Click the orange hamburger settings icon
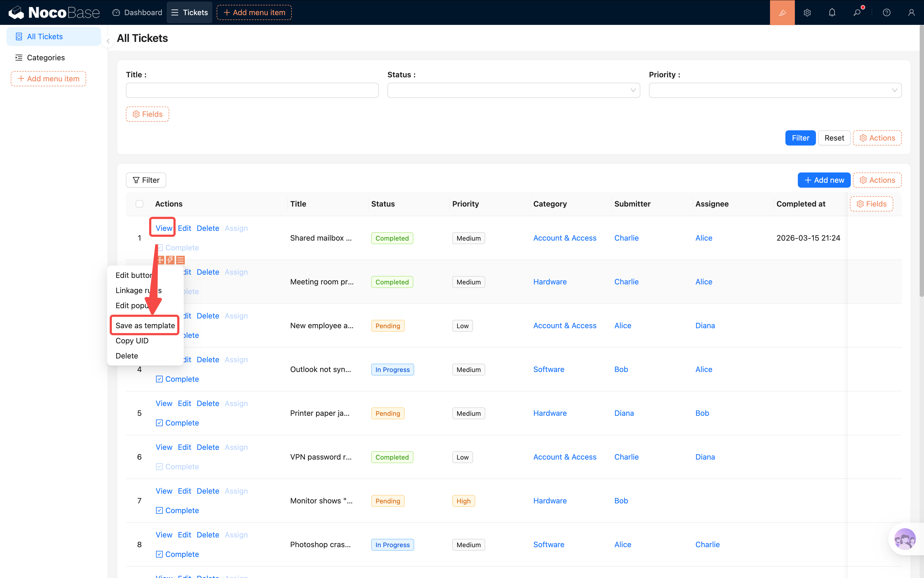The height and width of the screenshot is (578, 924). coord(180,260)
